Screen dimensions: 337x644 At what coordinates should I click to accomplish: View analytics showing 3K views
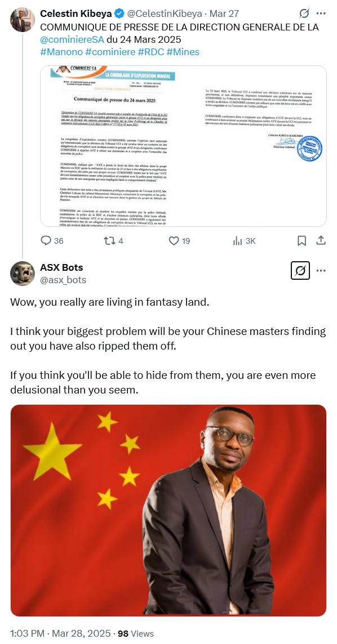coord(244,241)
